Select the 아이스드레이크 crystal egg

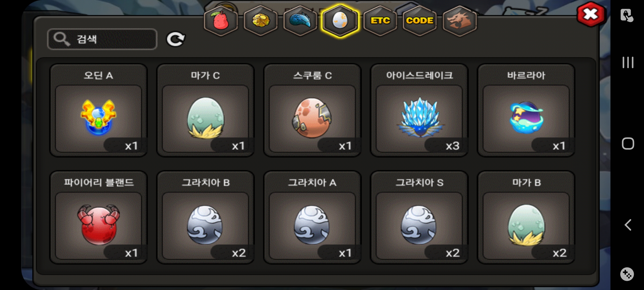point(419,110)
